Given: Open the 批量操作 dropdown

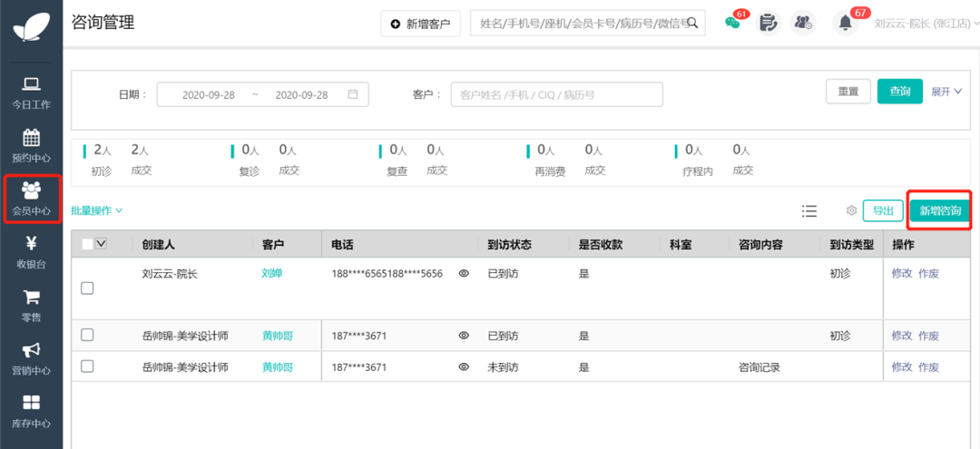Looking at the screenshot, I should pos(96,210).
